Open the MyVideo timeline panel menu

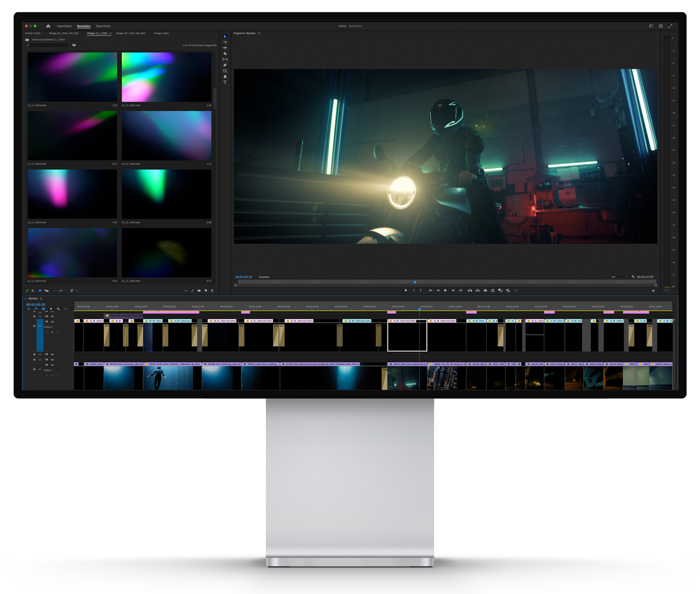pos(41,299)
